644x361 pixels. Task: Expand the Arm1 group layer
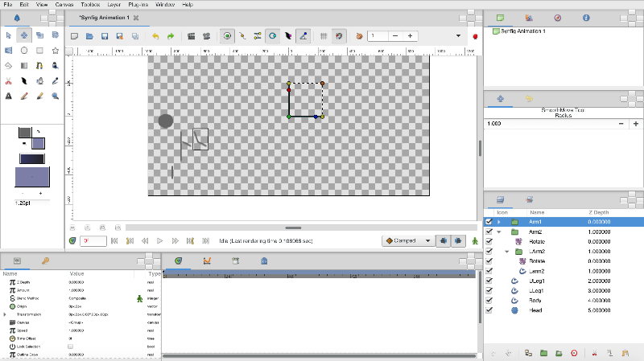499,222
